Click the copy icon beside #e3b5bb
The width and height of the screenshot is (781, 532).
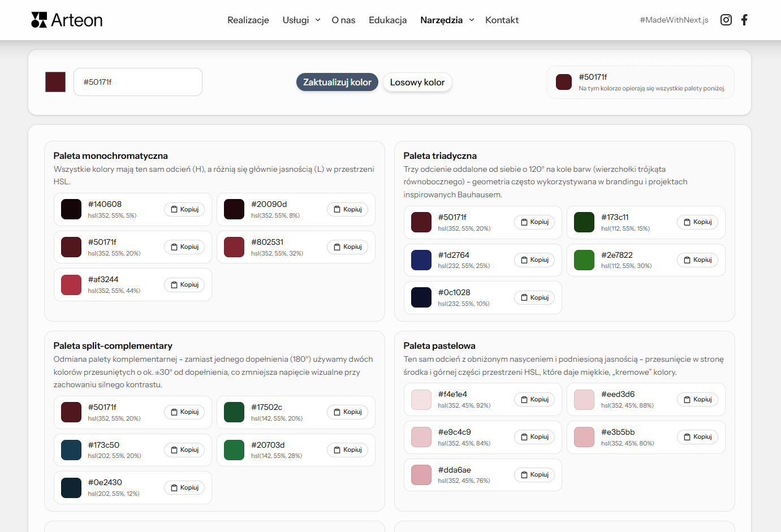pyautogui.click(x=687, y=437)
